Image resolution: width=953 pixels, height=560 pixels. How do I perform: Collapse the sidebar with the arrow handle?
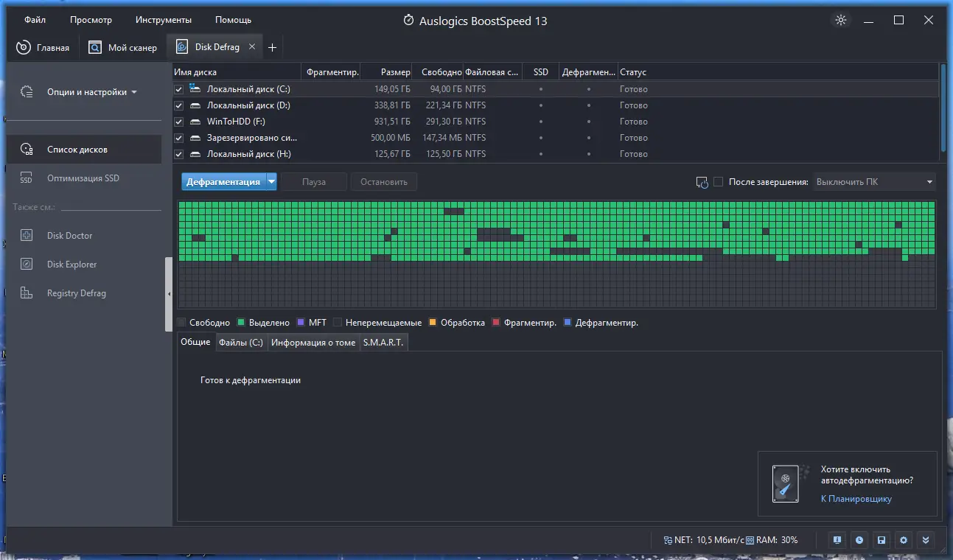pos(169,293)
